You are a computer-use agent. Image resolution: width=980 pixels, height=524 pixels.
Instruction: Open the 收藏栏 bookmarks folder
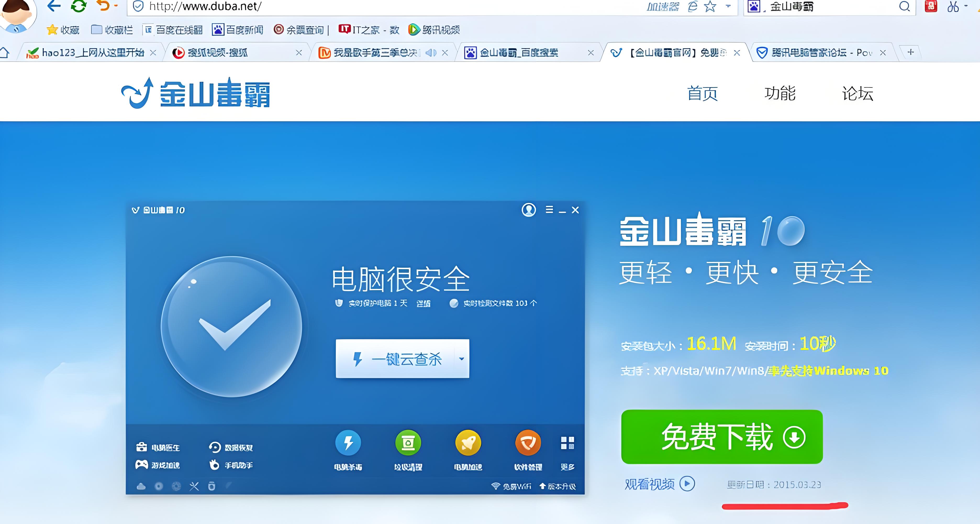tap(112, 30)
